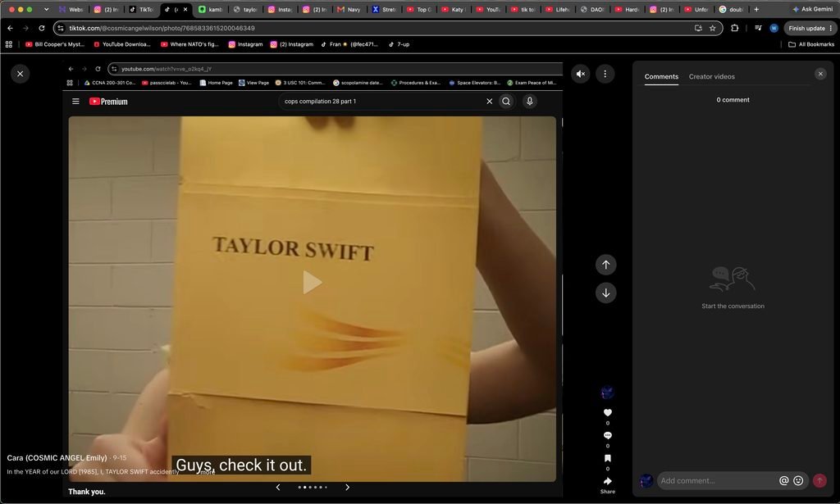Show the previous photo in carousel
Image resolution: width=840 pixels, height=504 pixels.
pyautogui.click(x=278, y=487)
